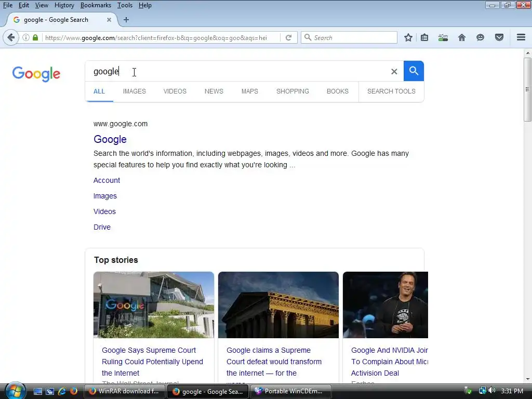
Task: Go to the home page icon
Action: (462, 37)
